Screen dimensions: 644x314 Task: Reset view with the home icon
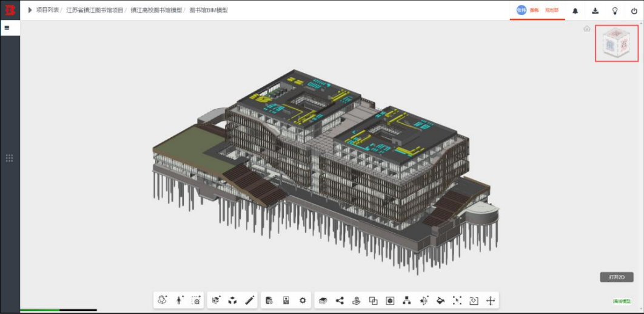[587, 29]
